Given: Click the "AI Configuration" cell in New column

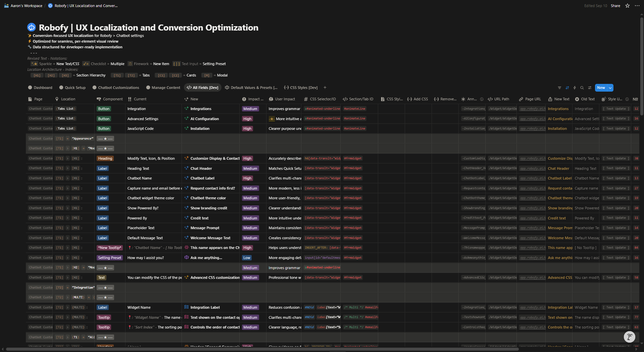Looking at the screenshot, I should tap(210, 119).
